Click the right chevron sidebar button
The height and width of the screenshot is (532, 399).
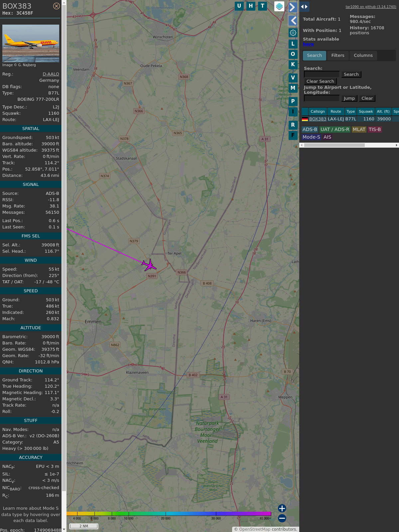click(293, 7)
